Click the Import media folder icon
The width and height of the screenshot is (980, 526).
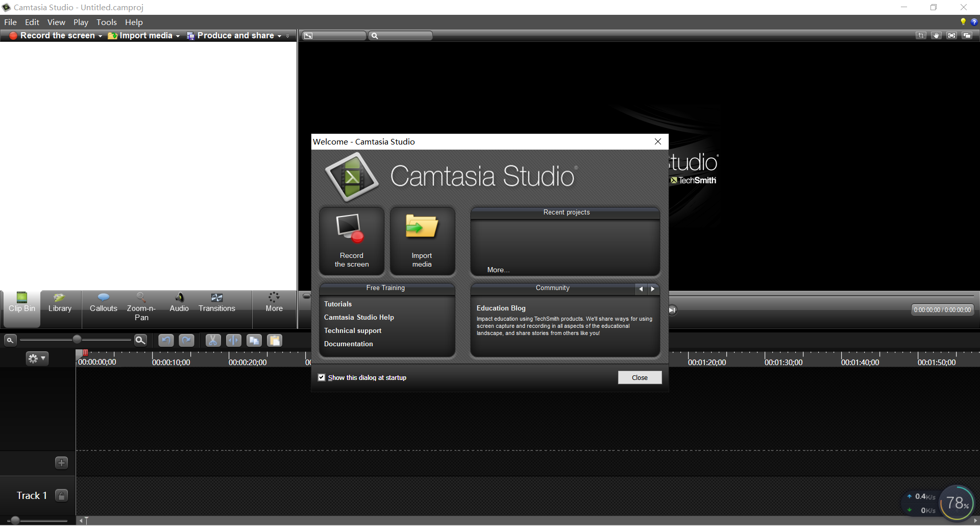tap(113, 36)
